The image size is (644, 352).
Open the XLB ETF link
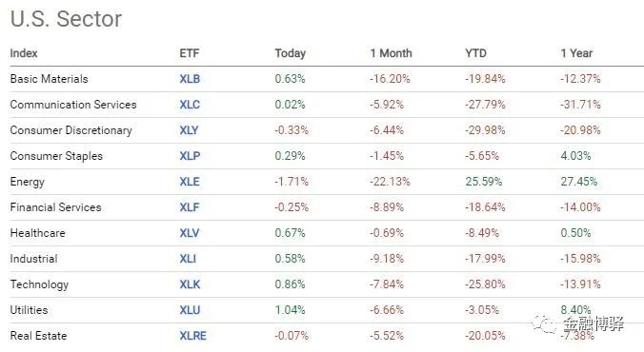(x=190, y=79)
